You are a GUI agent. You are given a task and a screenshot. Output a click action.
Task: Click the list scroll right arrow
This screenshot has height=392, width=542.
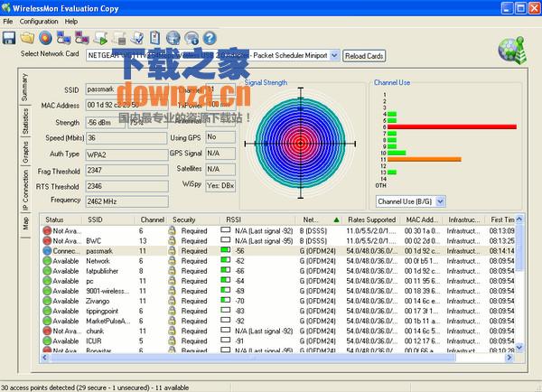[x=509, y=358]
